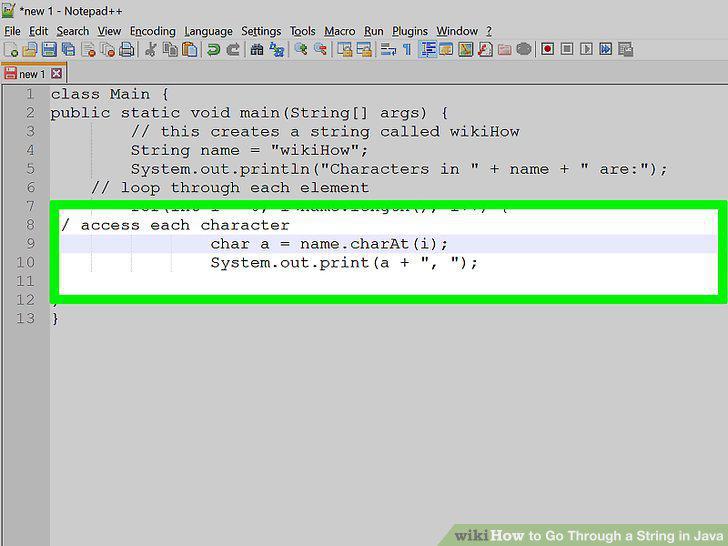Click the User Defined Language icon
The image size is (728, 546).
[446, 49]
